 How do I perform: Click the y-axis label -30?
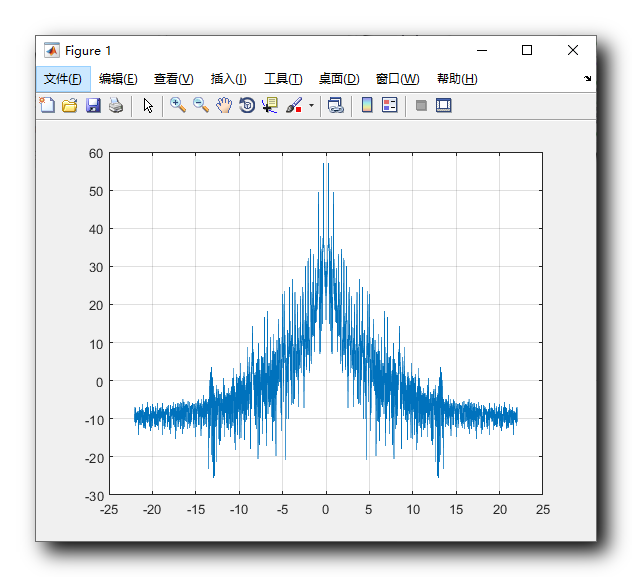click(94, 496)
